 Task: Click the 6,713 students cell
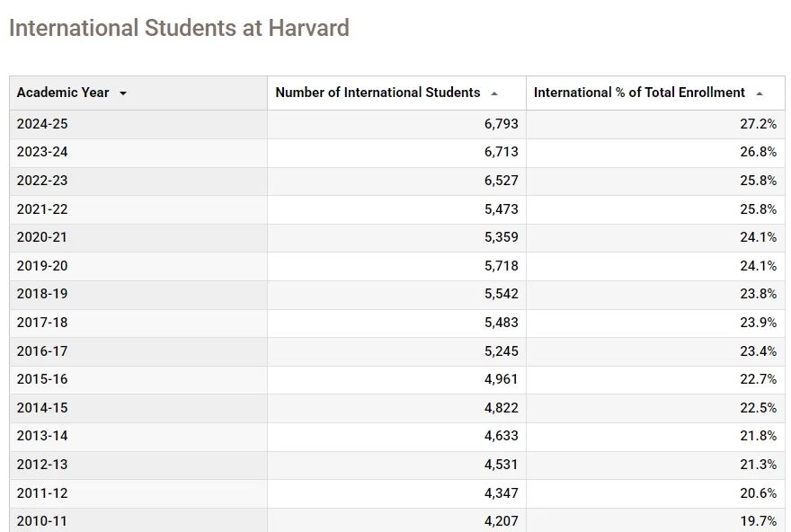click(x=396, y=152)
